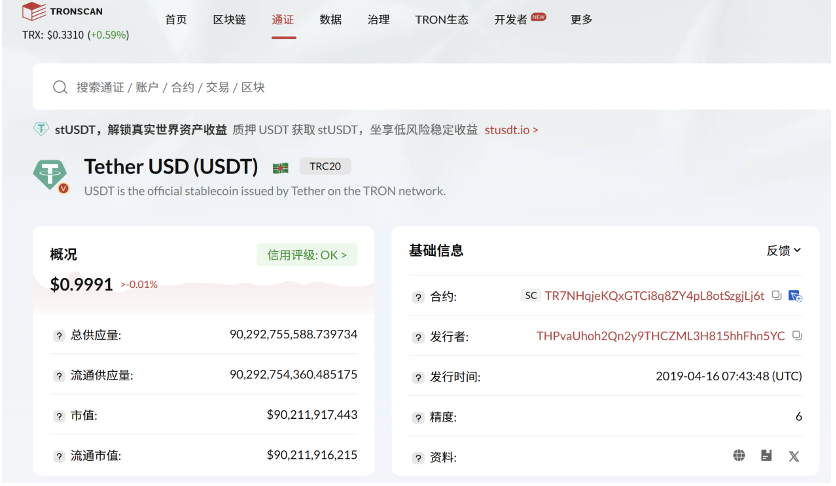Click help icon next to 精度
The height and width of the screenshot is (486, 836).
[418, 418]
